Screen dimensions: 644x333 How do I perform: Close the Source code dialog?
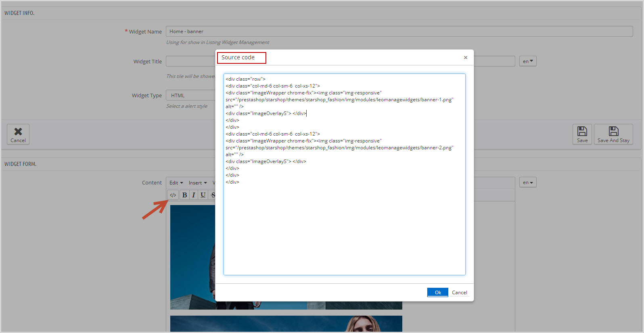[466, 57]
